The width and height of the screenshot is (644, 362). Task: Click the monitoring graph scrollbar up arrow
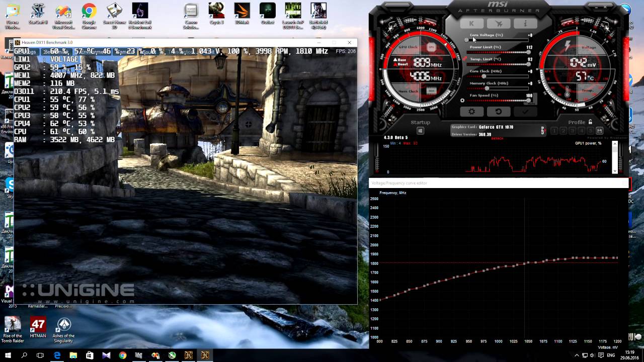pyautogui.click(x=614, y=144)
